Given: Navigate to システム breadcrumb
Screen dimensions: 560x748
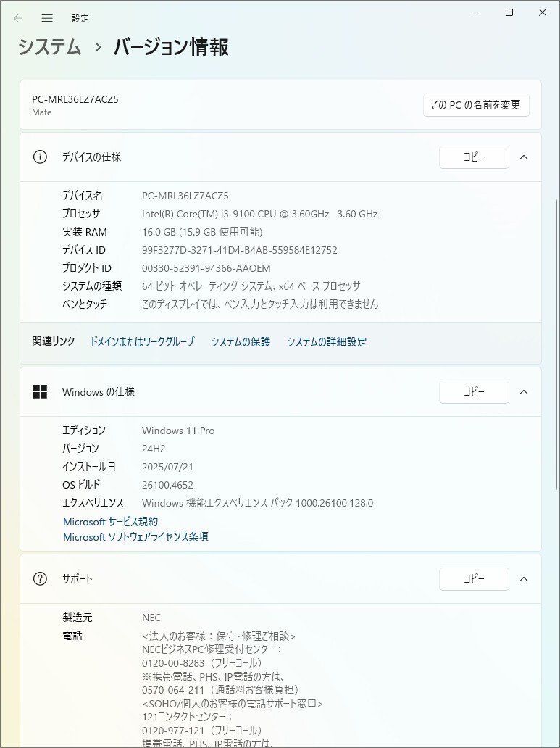Looking at the screenshot, I should coord(50,46).
